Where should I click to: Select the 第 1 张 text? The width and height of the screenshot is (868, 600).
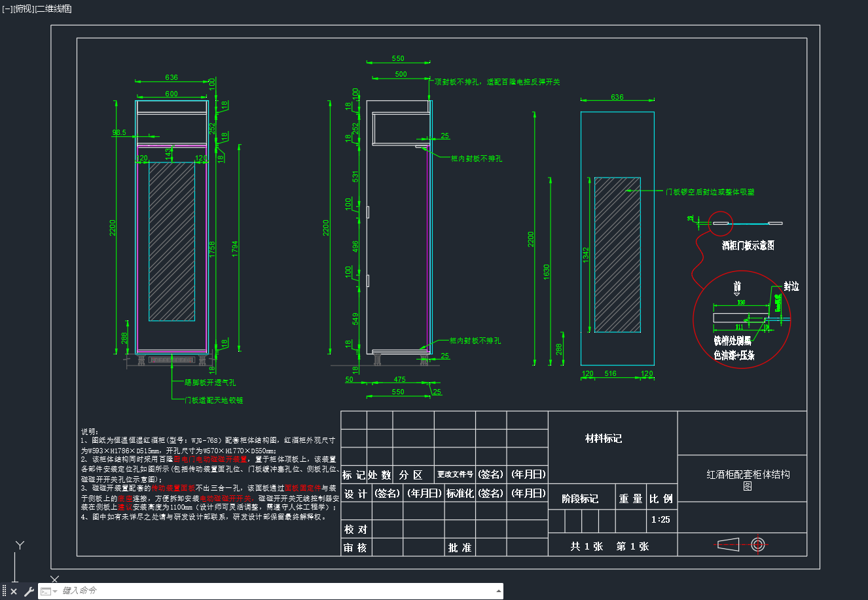click(x=632, y=546)
